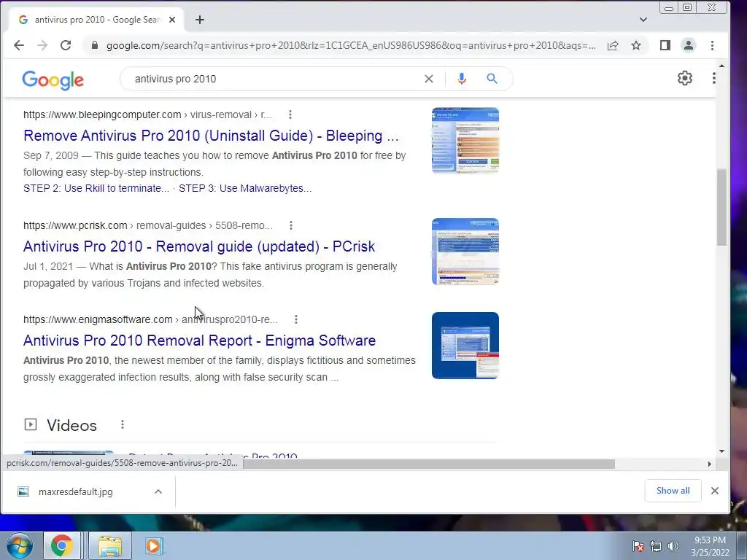Image resolution: width=747 pixels, height=560 pixels.
Task: Open the Google apps dots menu beside gear
Action: click(x=713, y=78)
